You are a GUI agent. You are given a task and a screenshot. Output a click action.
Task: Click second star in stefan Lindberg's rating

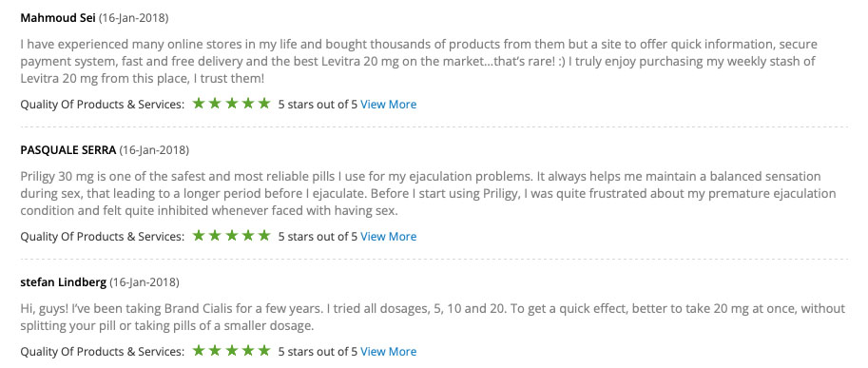click(215, 350)
